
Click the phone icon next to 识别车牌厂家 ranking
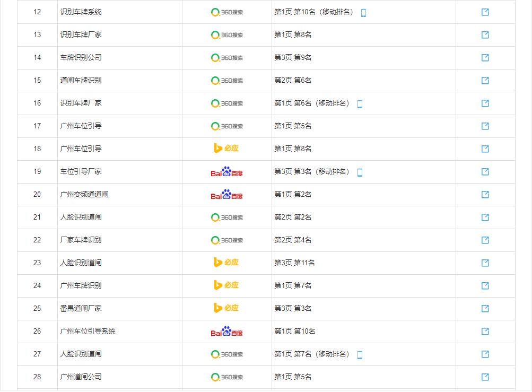point(360,103)
